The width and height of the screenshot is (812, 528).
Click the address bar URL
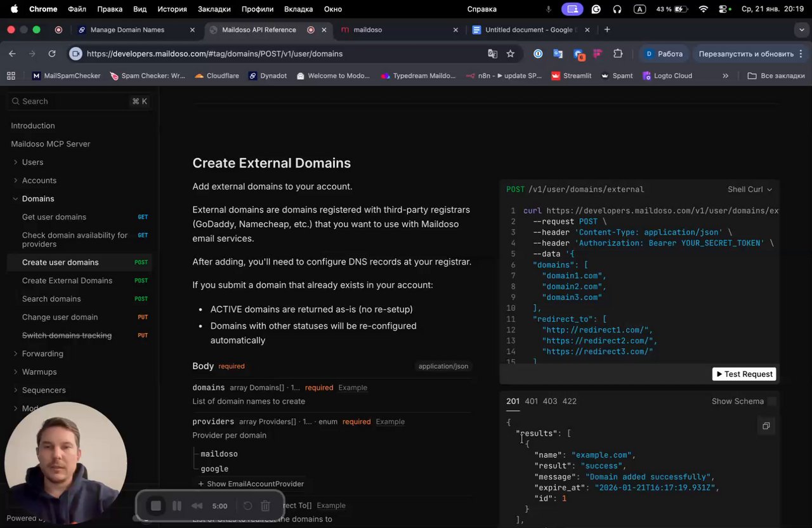(214, 54)
